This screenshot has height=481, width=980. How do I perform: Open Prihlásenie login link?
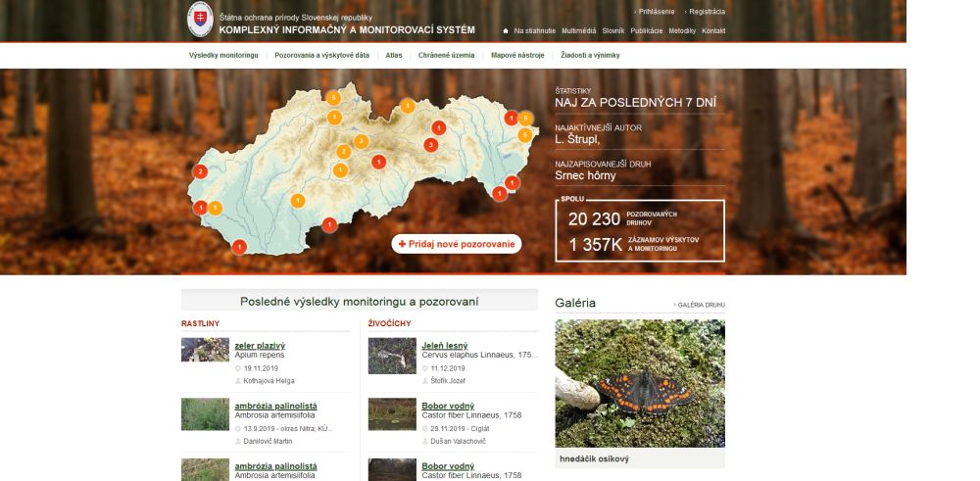657,11
